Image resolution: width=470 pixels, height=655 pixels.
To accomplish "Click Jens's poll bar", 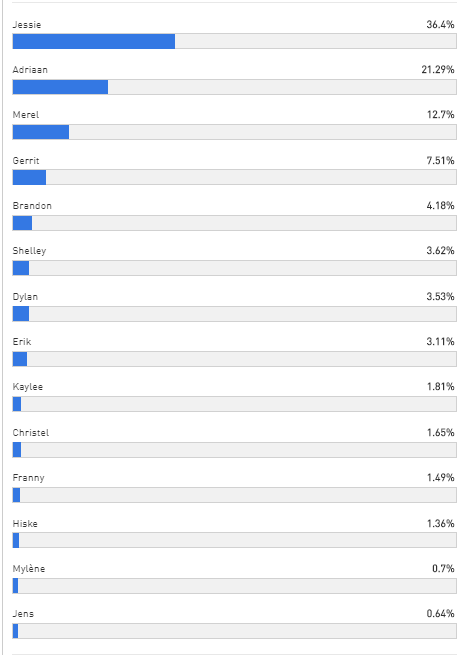I will click(x=234, y=631).
